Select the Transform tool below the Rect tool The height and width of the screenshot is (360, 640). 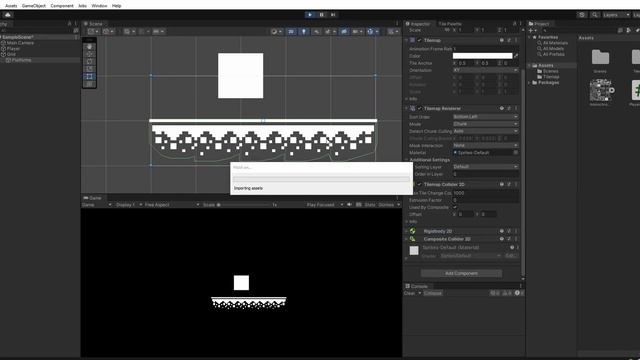89,84
